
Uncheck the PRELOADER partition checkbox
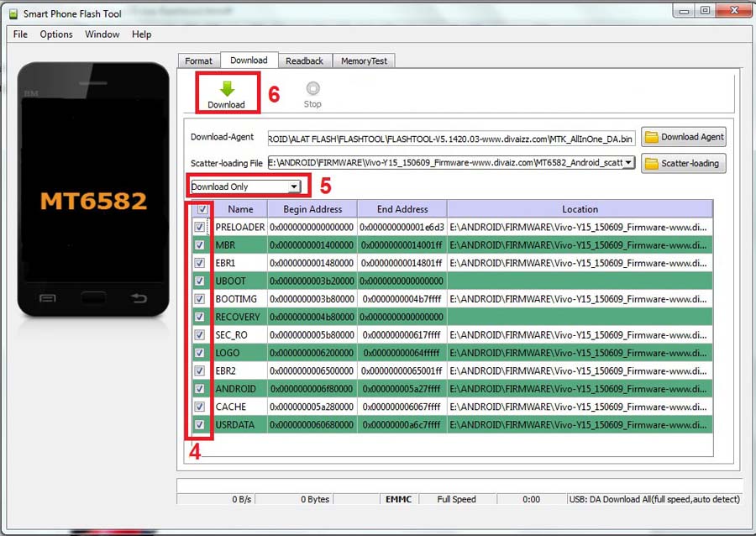[x=199, y=227]
